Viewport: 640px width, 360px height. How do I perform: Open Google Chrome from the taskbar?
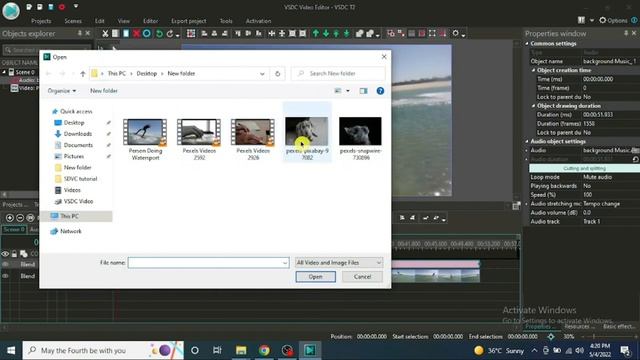coord(264,350)
